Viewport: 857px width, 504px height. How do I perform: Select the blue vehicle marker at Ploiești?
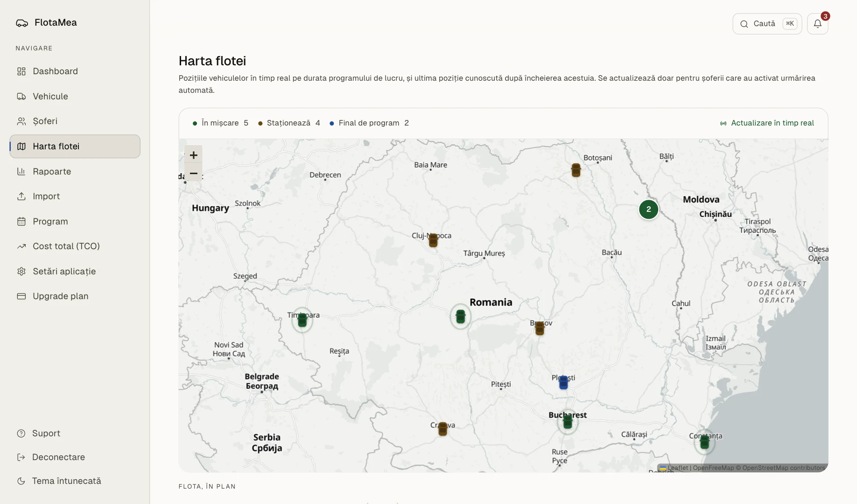point(563,382)
